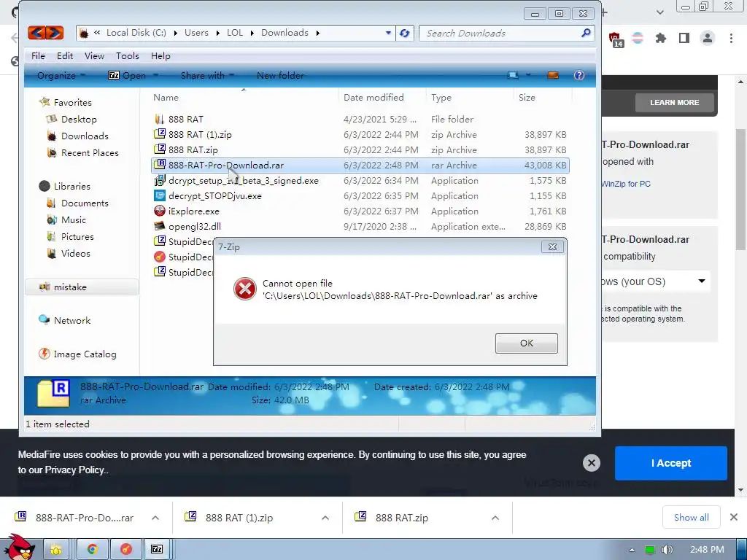Open the view options dropdown arrow
The width and height of the screenshot is (747, 560).
(x=528, y=75)
